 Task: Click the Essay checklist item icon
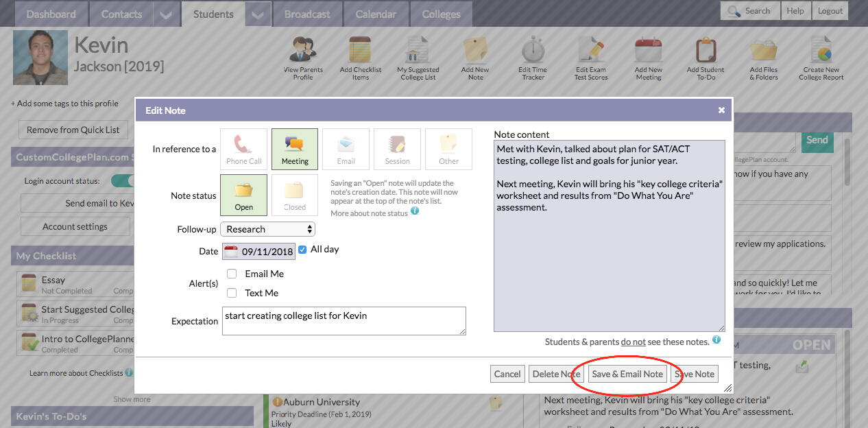[x=29, y=283]
